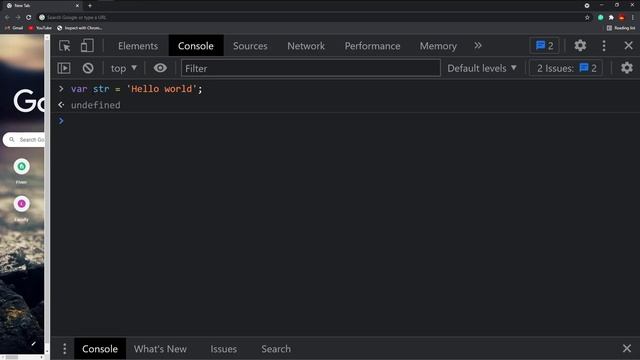Image resolution: width=640 pixels, height=360 pixels.
Task: Click the Google search box on page
Action: (24, 140)
